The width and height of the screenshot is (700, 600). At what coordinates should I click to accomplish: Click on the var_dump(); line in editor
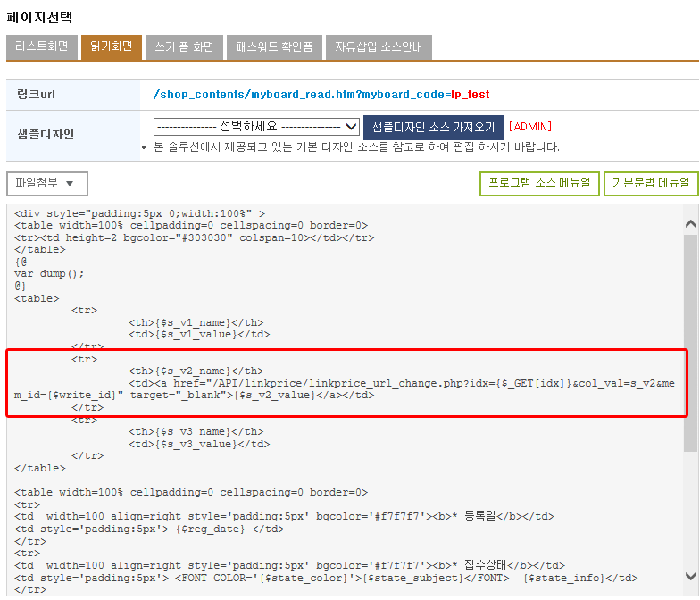[49, 273]
